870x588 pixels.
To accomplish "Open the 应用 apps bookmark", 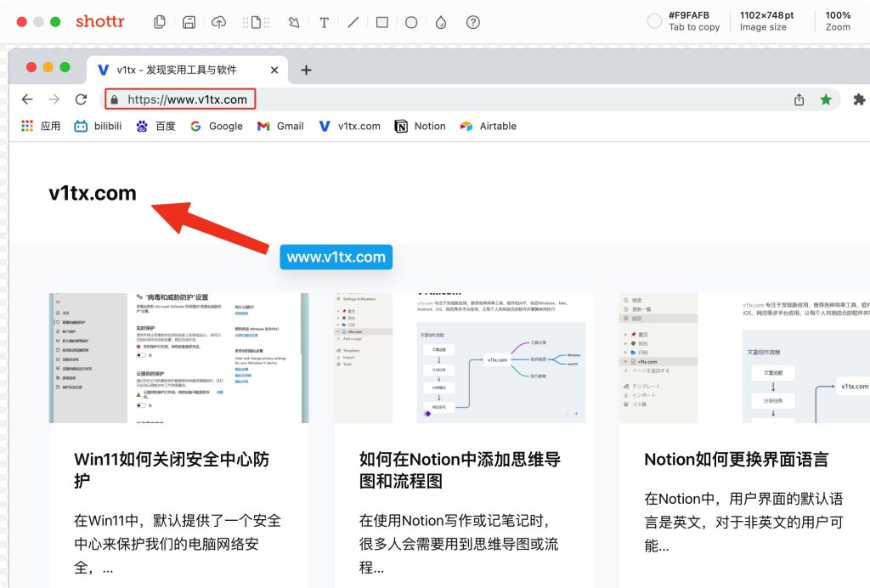I will pos(41,126).
